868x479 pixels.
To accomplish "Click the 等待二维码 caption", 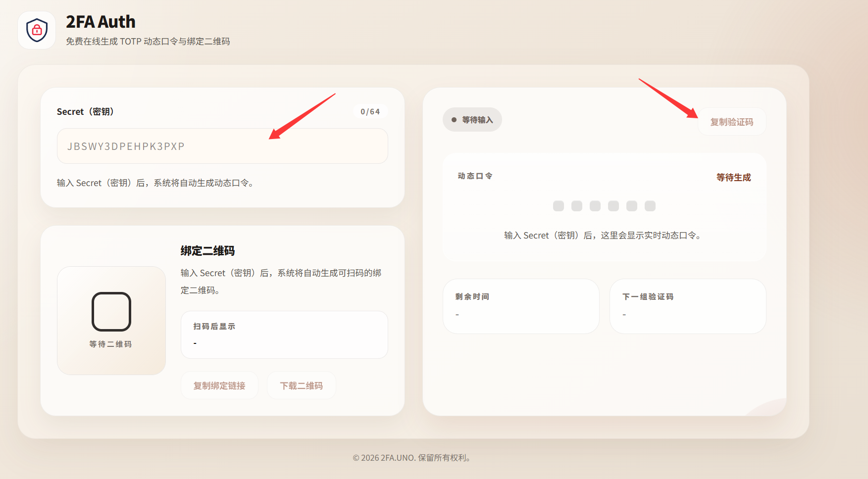I will click(110, 344).
